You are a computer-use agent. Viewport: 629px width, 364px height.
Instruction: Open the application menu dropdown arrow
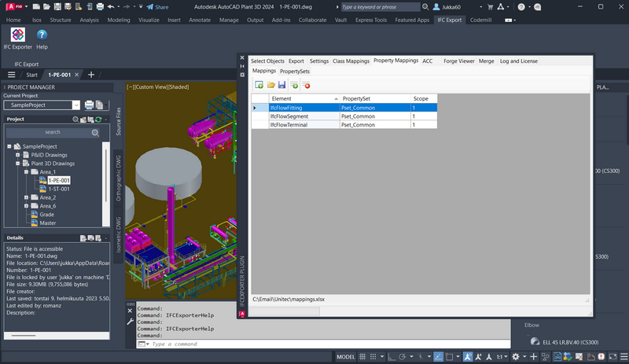(27, 7)
